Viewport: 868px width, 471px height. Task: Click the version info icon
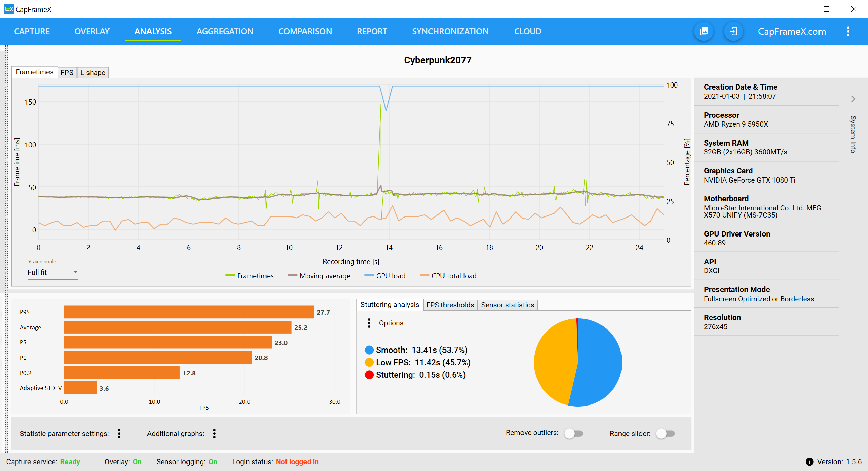click(809, 461)
